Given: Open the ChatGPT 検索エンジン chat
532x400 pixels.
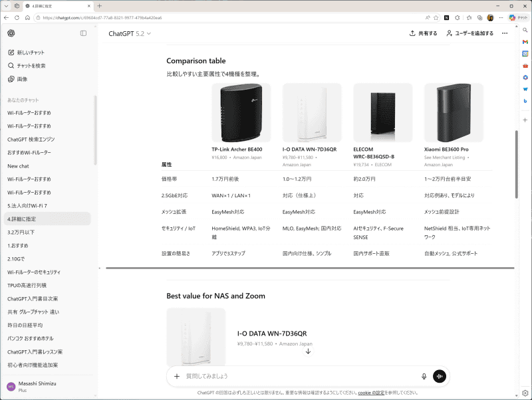Looking at the screenshot, I should click(47, 140).
